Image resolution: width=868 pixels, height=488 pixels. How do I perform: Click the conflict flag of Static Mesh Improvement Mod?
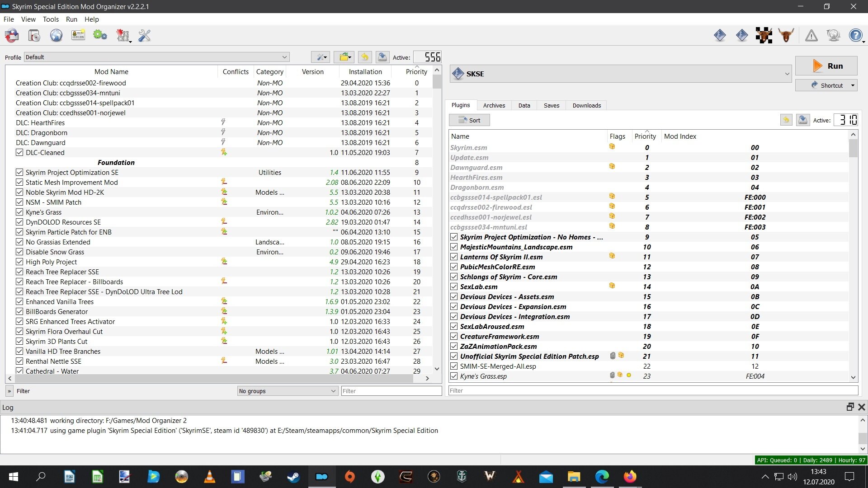224,182
